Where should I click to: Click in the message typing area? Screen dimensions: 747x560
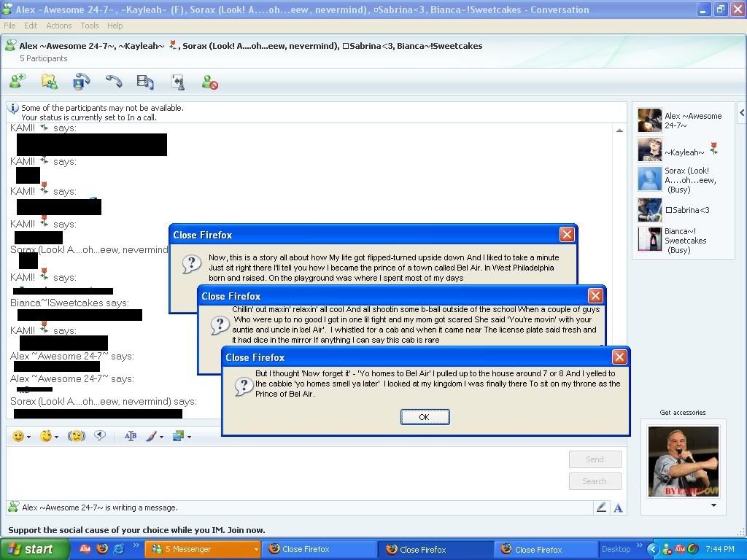point(286,472)
